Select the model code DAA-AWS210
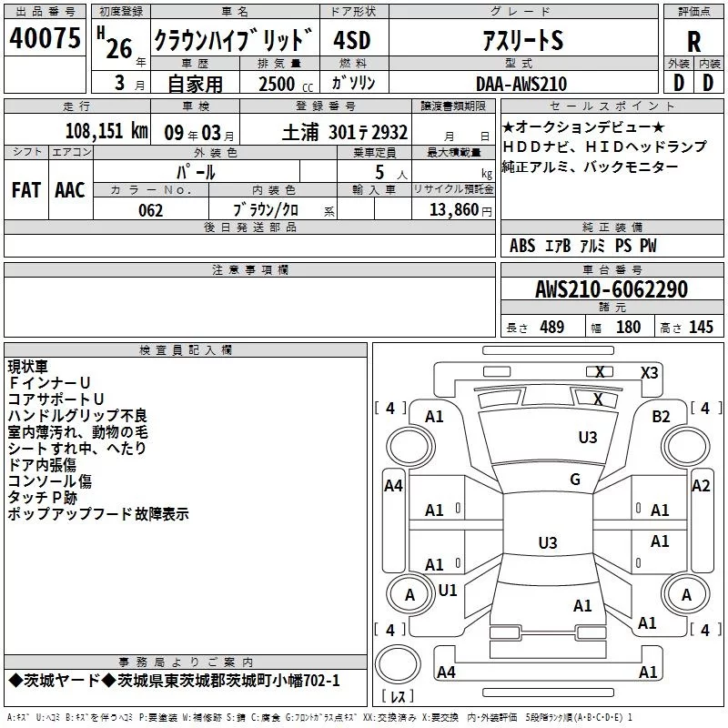Image resolution: width=728 pixels, height=728 pixels. pos(521,84)
